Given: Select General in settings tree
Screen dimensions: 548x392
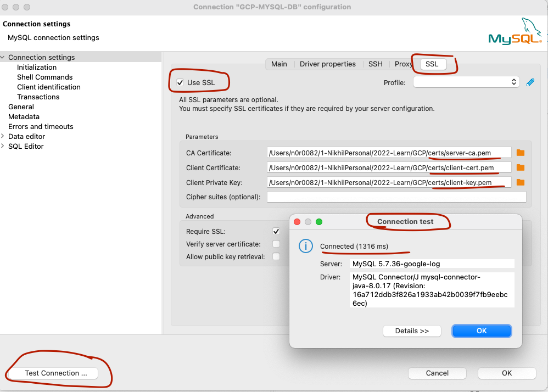Looking at the screenshot, I should pos(21,107).
